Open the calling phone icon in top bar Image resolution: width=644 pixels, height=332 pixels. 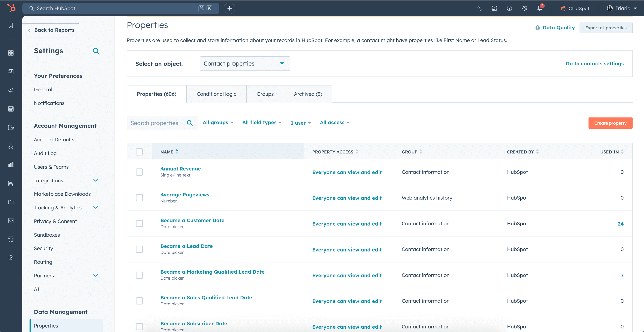[480, 8]
